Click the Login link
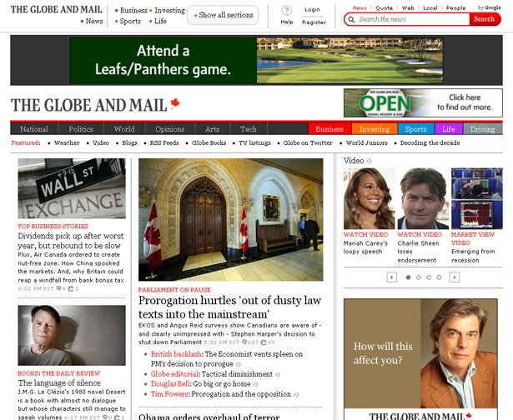The height and width of the screenshot is (420, 513). point(312,9)
